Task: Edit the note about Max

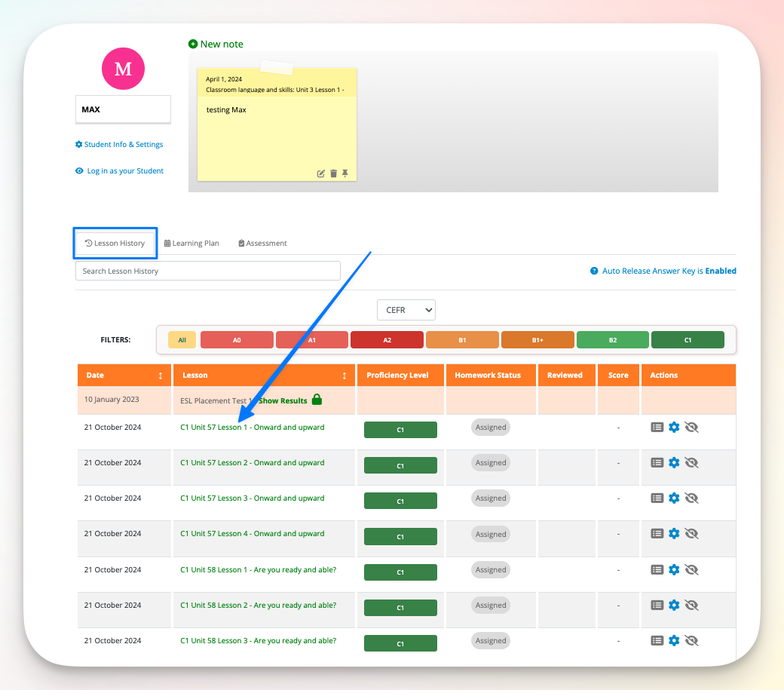Action: [x=320, y=173]
